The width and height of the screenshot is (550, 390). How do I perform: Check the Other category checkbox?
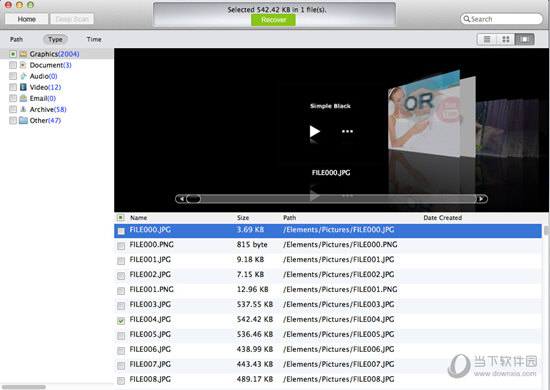(x=13, y=120)
